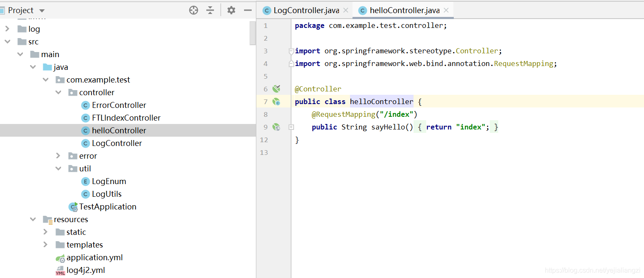The height and width of the screenshot is (278, 644).
Task: Open the Project view dropdown
Action: (x=42, y=11)
